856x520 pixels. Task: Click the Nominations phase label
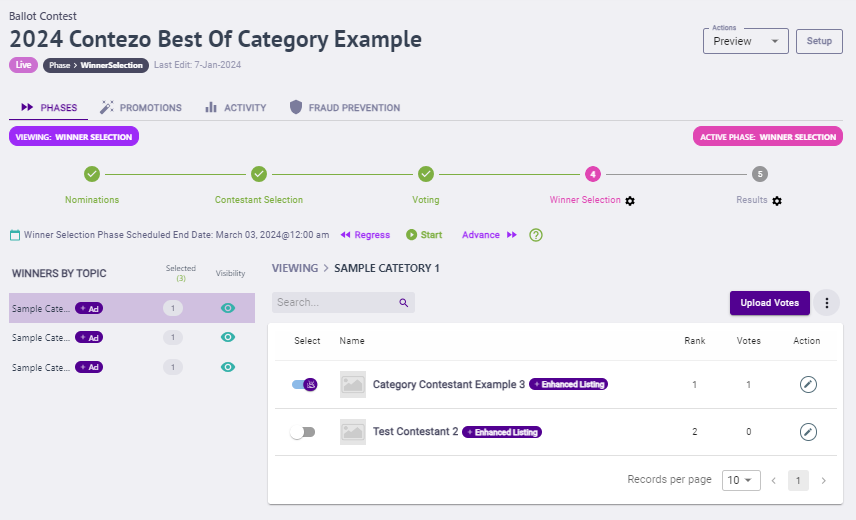92,200
